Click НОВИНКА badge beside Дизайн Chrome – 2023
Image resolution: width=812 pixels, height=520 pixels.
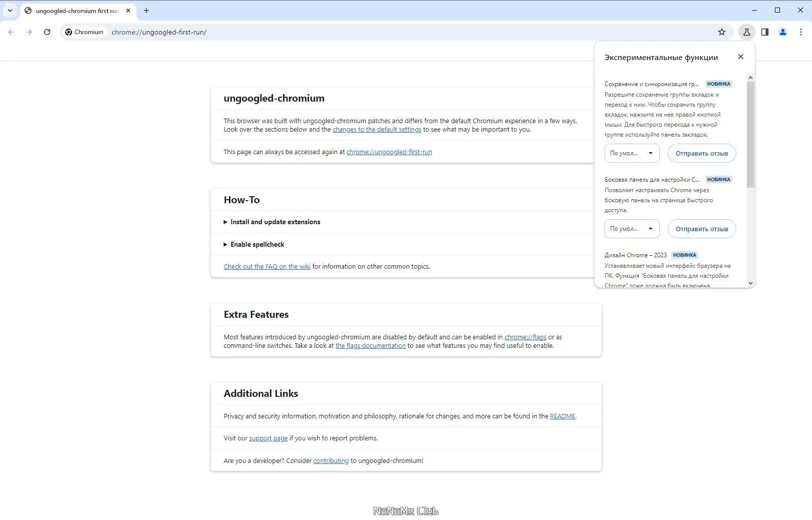click(685, 255)
